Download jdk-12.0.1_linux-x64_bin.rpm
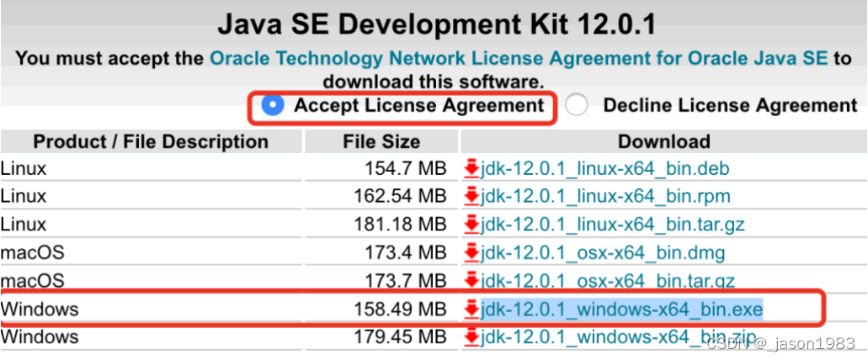Image resolution: width=868 pixels, height=360 pixels. (x=605, y=196)
